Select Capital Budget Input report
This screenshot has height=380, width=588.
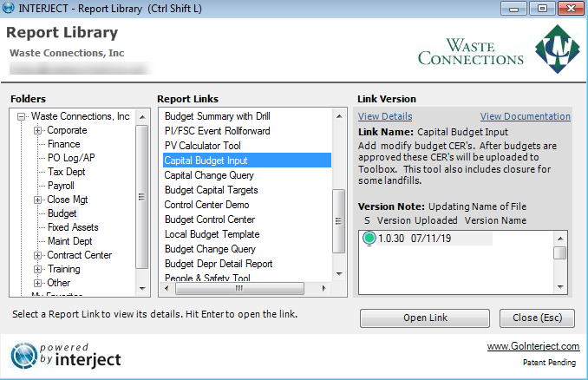[247, 161]
